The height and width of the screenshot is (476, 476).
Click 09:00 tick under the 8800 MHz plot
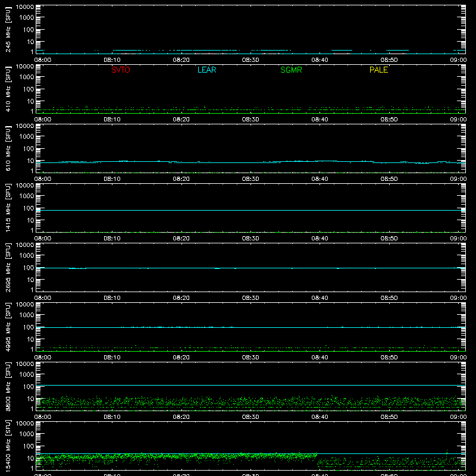(458, 417)
